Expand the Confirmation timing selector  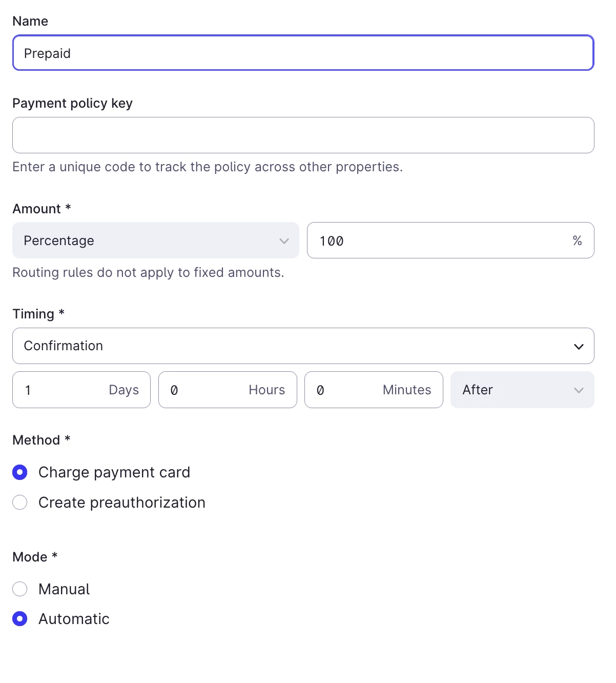(302, 346)
